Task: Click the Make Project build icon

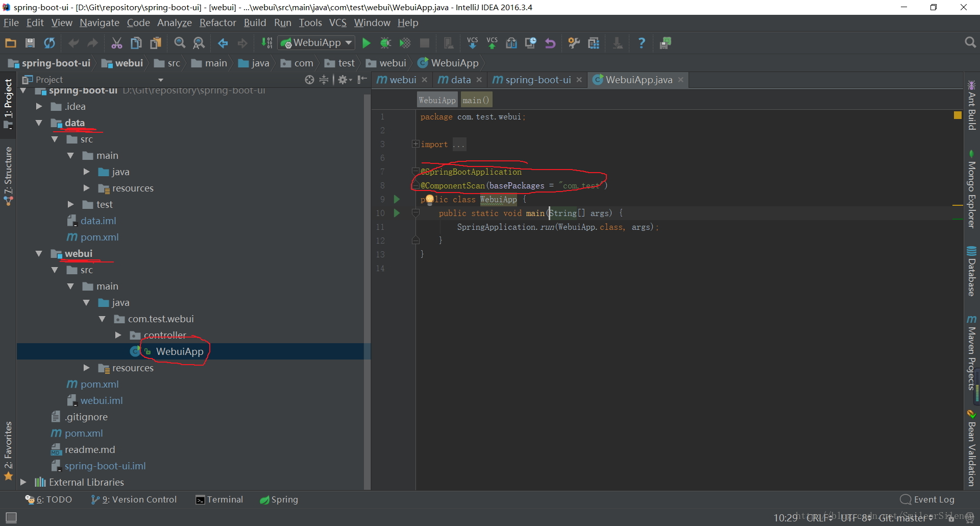Action: click(266, 43)
